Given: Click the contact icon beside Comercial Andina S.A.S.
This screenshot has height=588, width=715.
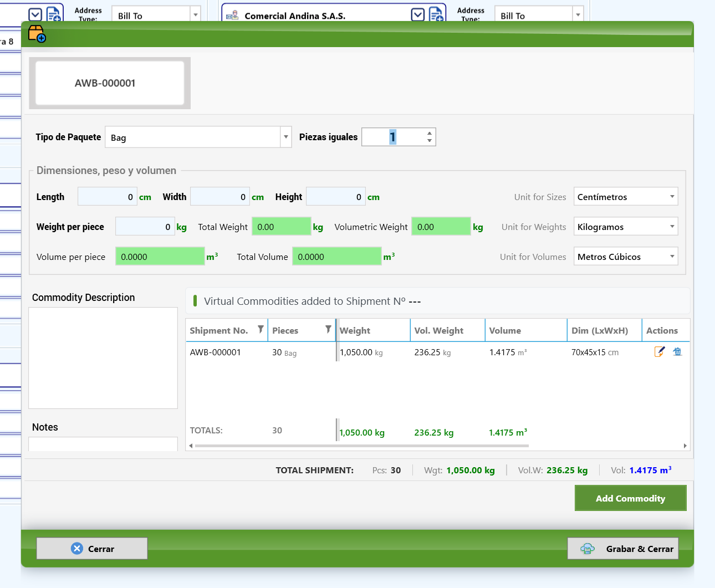Looking at the screenshot, I should tap(232, 16).
